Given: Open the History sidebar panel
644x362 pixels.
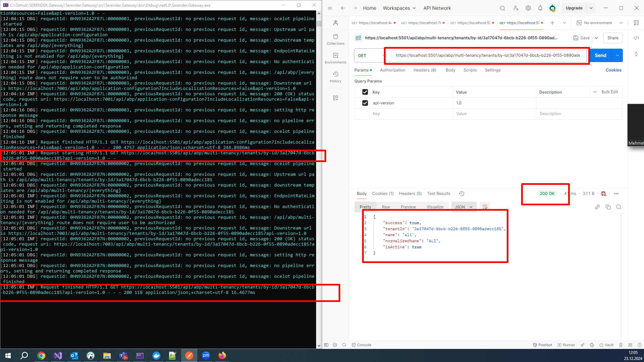Looking at the screenshot, I should (x=335, y=77).
